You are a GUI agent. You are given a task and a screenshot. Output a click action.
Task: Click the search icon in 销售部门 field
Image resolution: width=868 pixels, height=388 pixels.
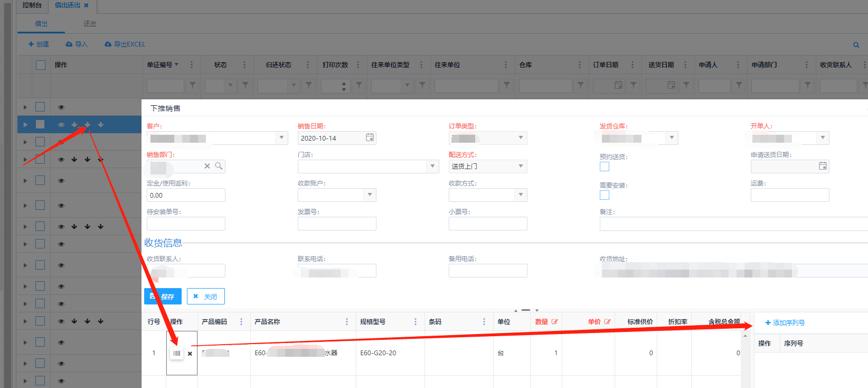(x=219, y=166)
